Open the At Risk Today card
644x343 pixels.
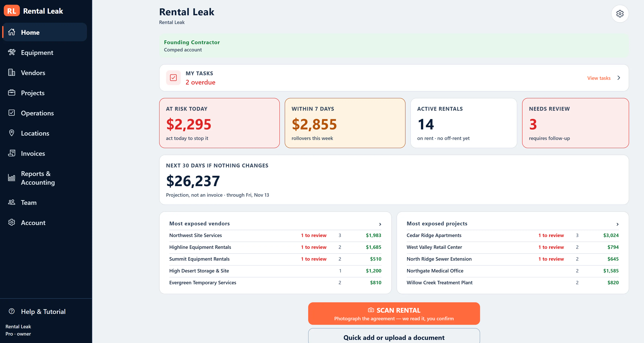(219, 123)
